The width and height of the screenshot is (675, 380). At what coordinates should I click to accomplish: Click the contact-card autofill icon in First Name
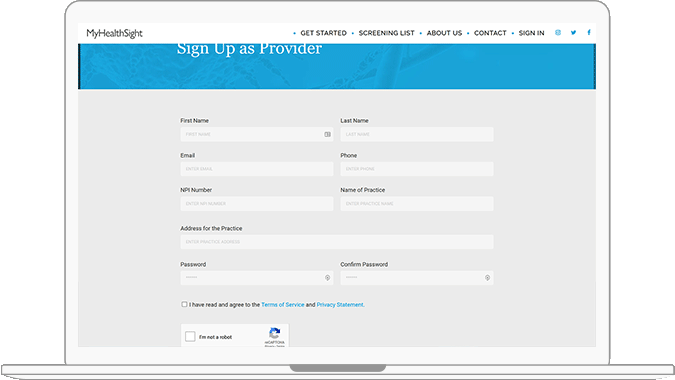[328, 134]
